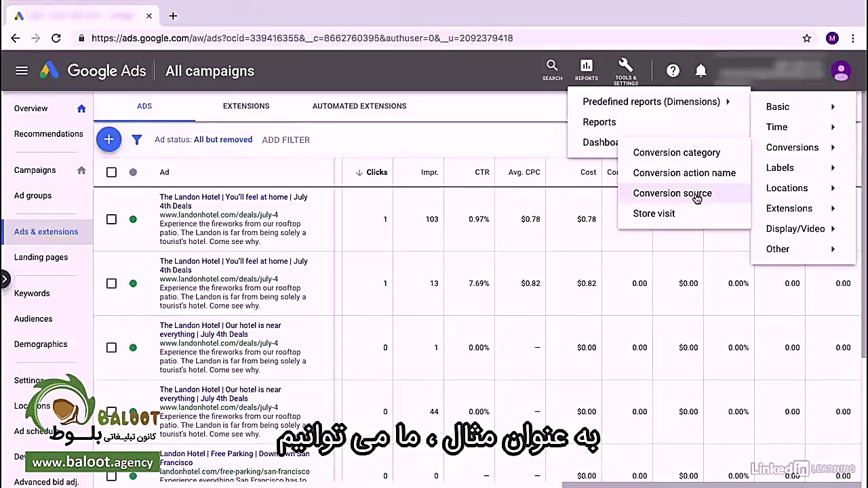Click ADD FILTER above the table
This screenshot has height=488, width=868.
click(x=285, y=140)
